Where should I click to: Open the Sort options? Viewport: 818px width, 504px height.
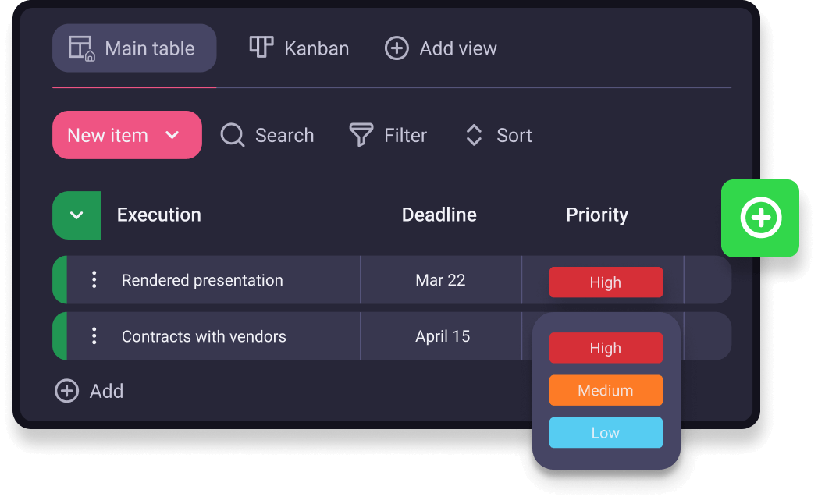(499, 135)
